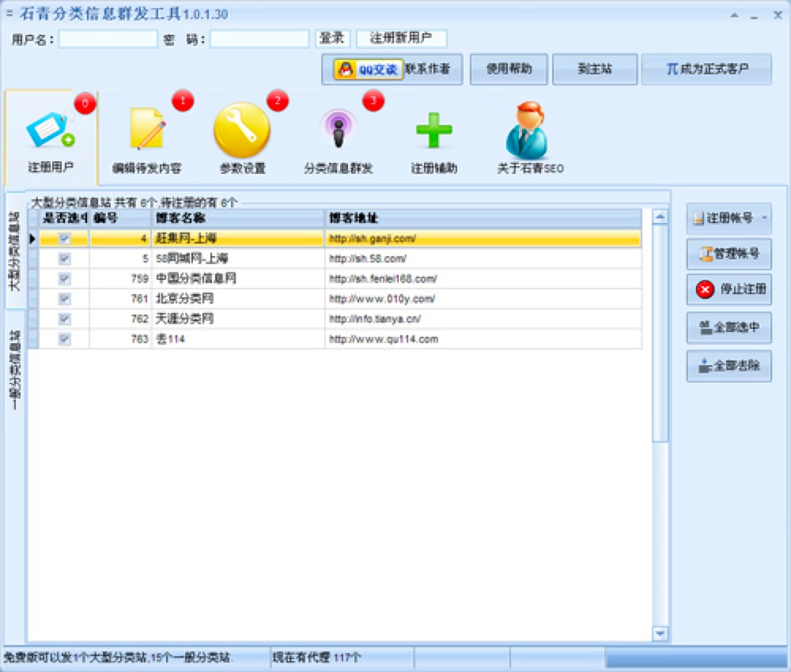Click the 编号 column header
Viewport: 791px width, 672px height.
[120, 217]
